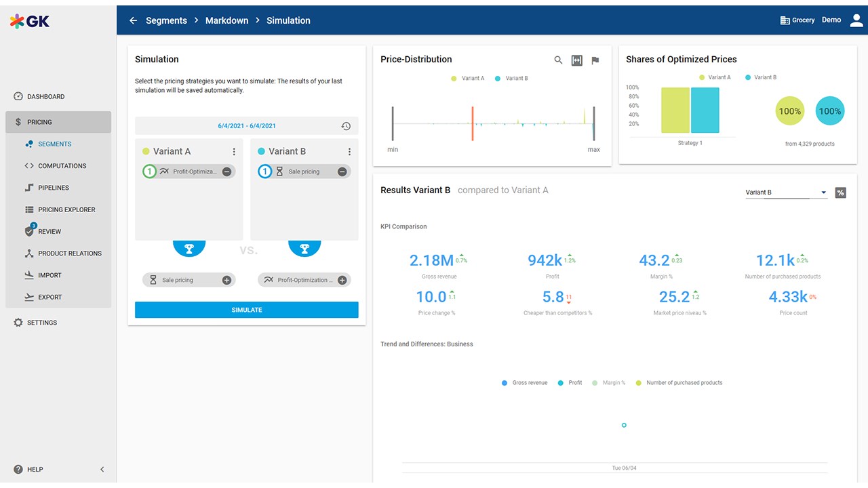The height and width of the screenshot is (488, 868).
Task: Click the flag icon in Price-Distribution
Action: click(595, 60)
